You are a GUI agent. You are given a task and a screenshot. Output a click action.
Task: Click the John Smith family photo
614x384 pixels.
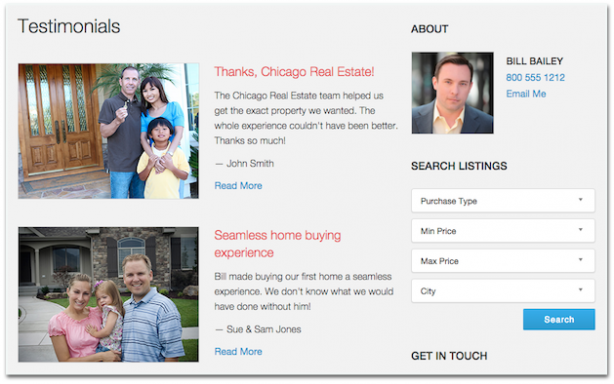pyautogui.click(x=108, y=131)
